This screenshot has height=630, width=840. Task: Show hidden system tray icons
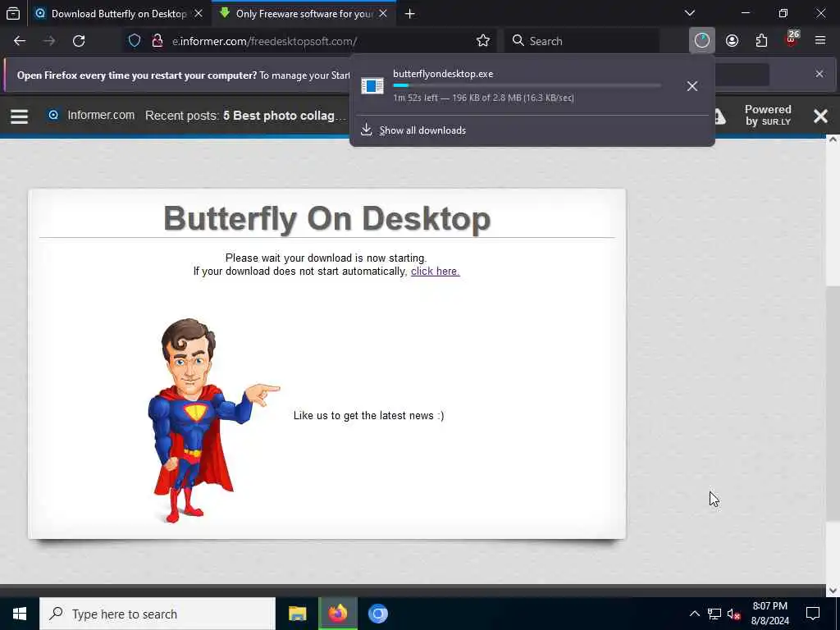pos(694,614)
